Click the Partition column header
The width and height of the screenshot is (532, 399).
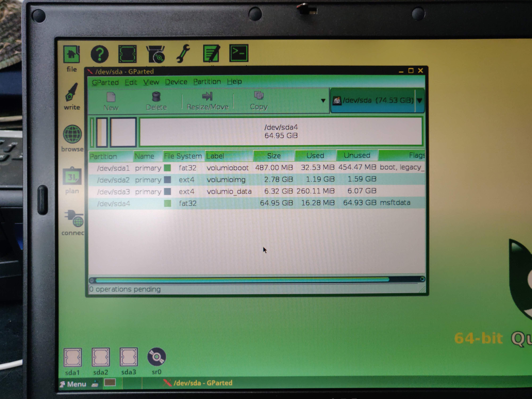[111, 156]
